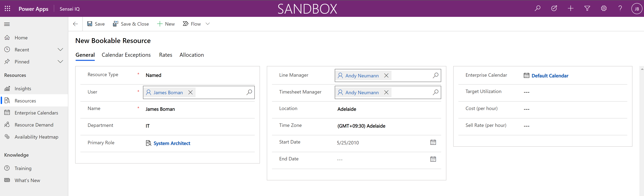Image resolution: width=644 pixels, height=196 pixels.
Task: Open Start Date calendar picker
Action: pyautogui.click(x=433, y=142)
